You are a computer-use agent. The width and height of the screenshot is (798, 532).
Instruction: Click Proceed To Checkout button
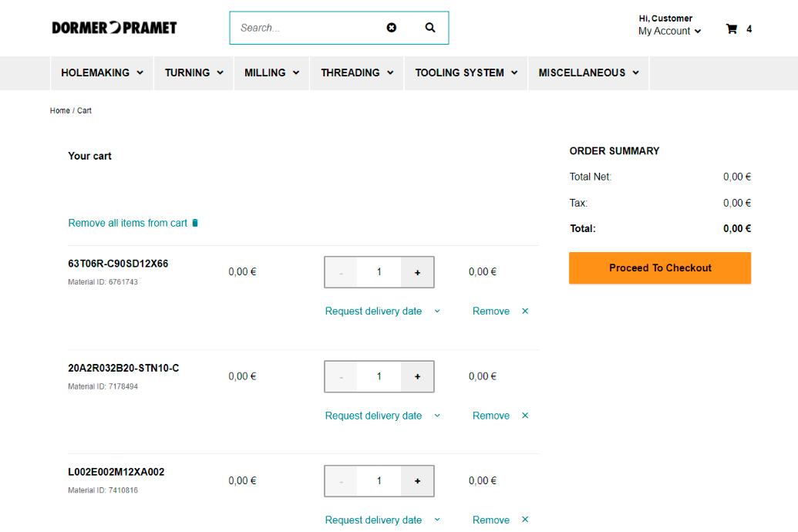660,268
